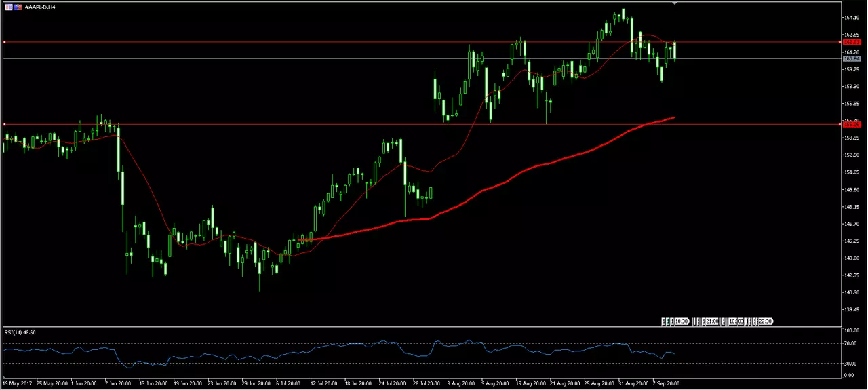
Task: Click the red 155.06 price level tag
Action: tap(851, 124)
